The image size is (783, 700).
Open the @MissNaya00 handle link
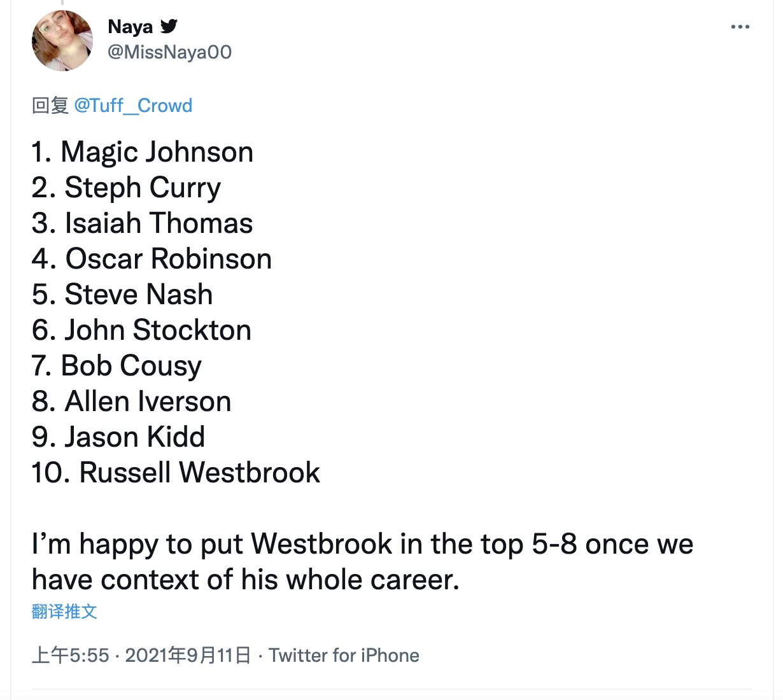click(169, 52)
